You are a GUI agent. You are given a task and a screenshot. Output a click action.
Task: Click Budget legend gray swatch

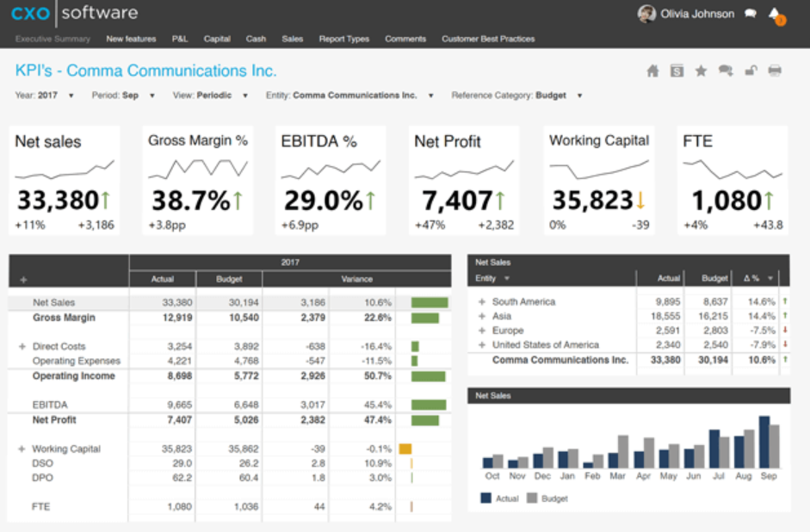pyautogui.click(x=532, y=498)
